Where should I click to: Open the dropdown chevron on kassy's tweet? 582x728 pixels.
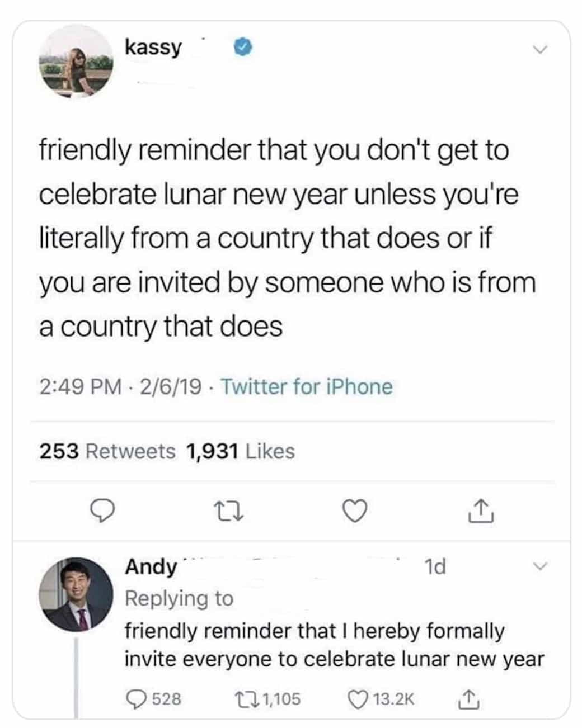tap(539, 49)
